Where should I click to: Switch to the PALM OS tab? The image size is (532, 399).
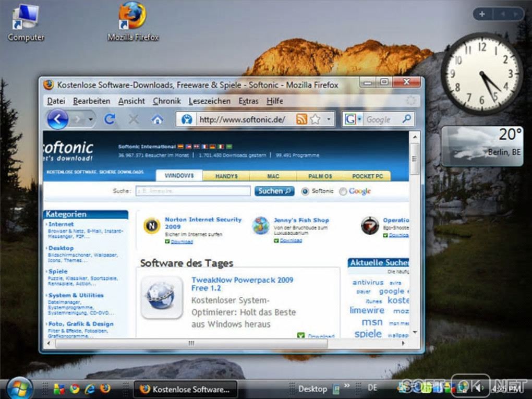click(x=320, y=176)
